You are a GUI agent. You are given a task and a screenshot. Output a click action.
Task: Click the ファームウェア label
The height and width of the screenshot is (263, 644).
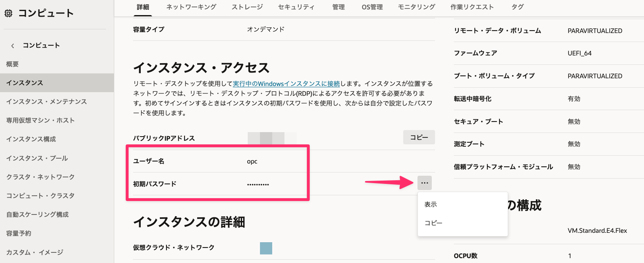point(475,53)
